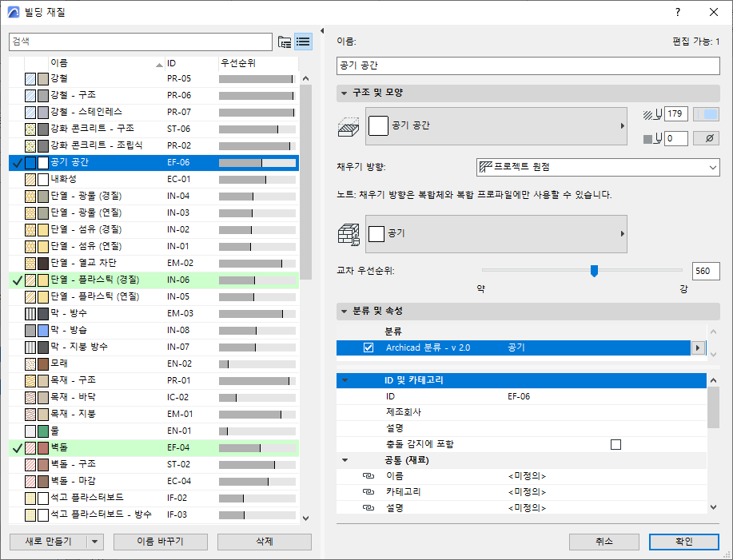This screenshot has height=560, width=733.
Task: Collapse the left list panel arrow
Action: 322,31
